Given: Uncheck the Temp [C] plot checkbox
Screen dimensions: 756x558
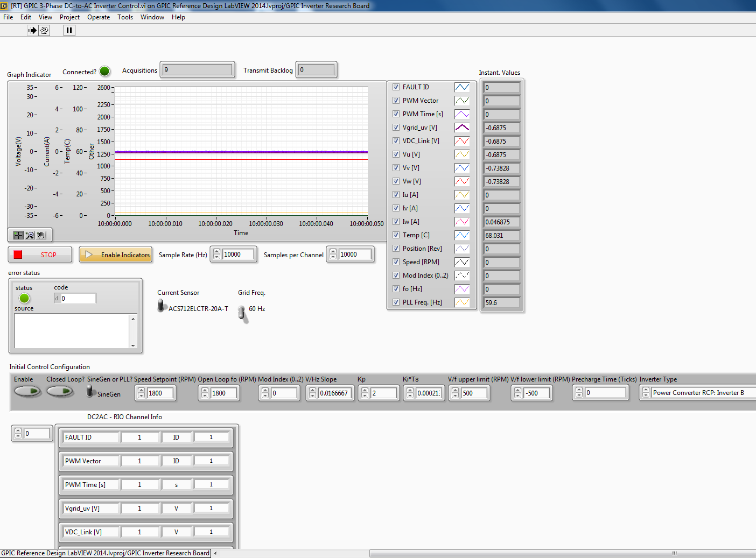Looking at the screenshot, I should [396, 235].
